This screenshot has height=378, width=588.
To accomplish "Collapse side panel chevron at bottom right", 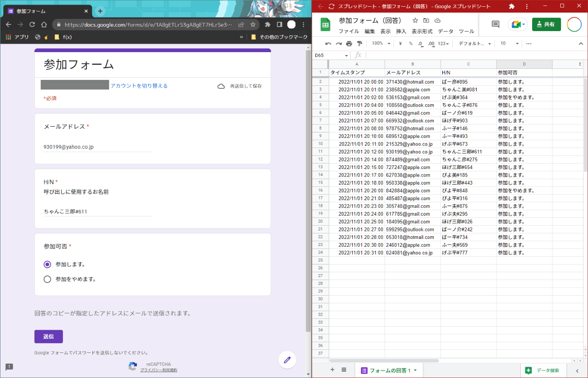I will [577, 370].
